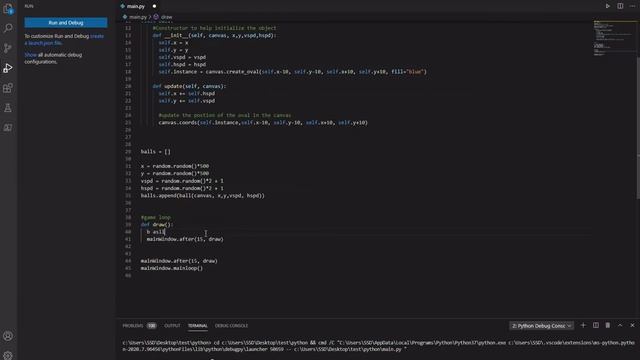Place cursor on the balls = [] line
The height and width of the screenshot is (360, 640).
point(156,151)
